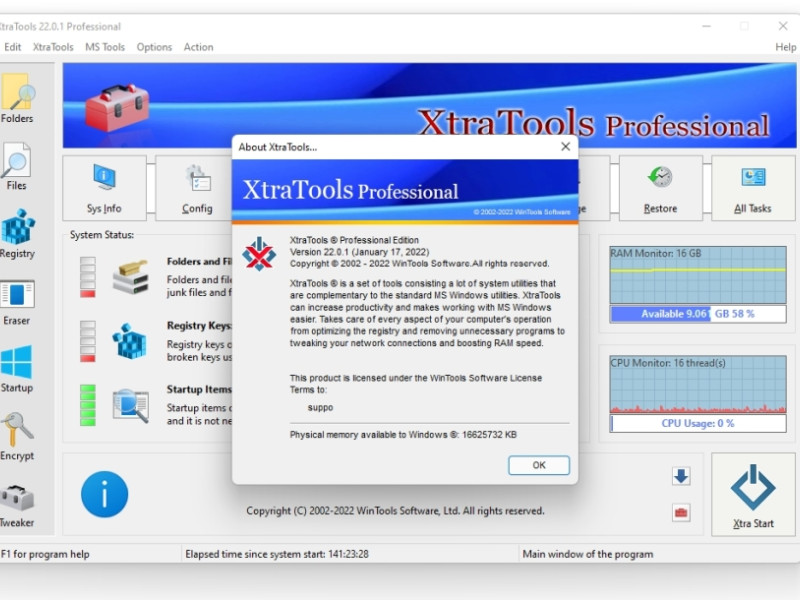Click the 'System Status:' label
This screenshot has height=600, width=800.
[x=102, y=235]
